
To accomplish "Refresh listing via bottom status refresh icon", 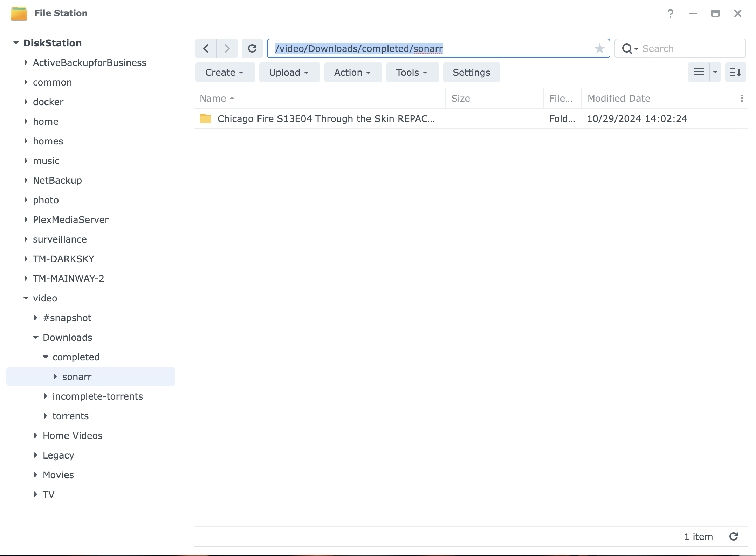I will pos(734,536).
